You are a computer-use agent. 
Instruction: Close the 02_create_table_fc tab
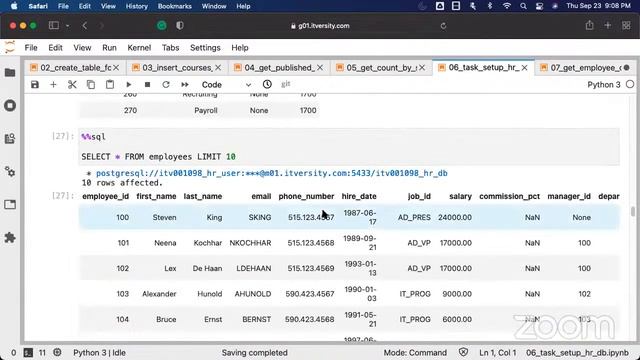(x=116, y=68)
